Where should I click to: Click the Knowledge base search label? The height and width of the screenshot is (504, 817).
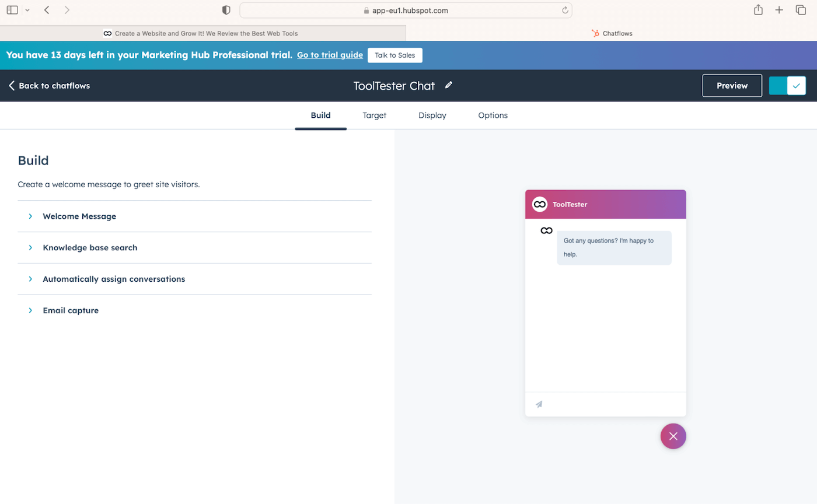90,248
